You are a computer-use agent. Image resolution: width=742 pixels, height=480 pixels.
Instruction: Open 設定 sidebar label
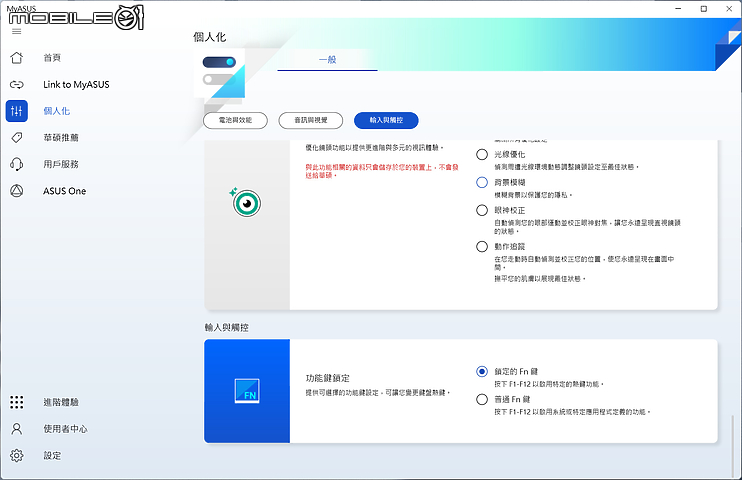pyautogui.click(x=52, y=455)
